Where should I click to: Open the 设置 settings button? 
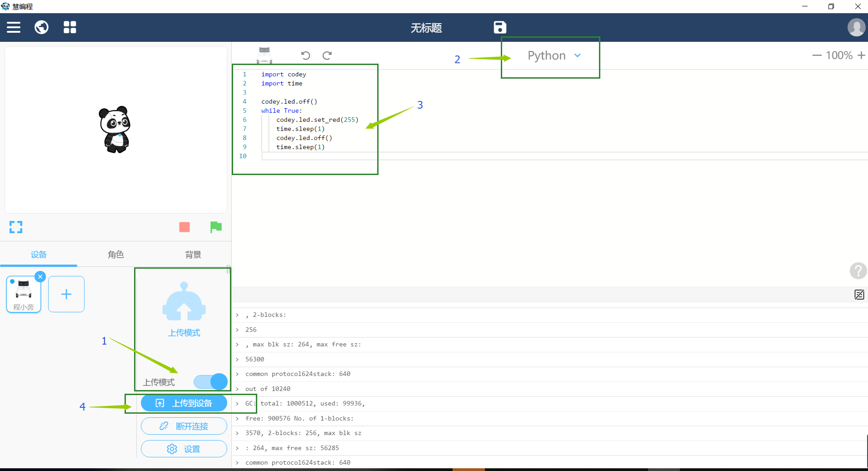(184, 449)
